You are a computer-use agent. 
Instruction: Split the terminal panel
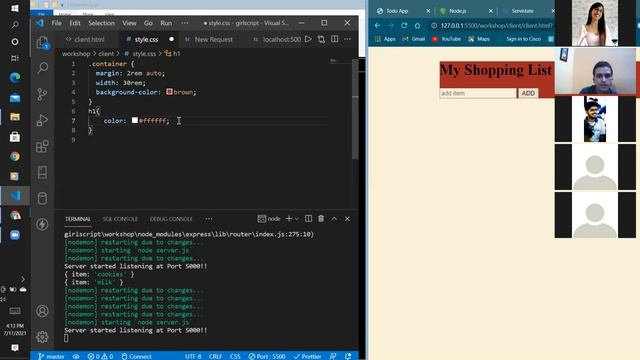coord(309,219)
